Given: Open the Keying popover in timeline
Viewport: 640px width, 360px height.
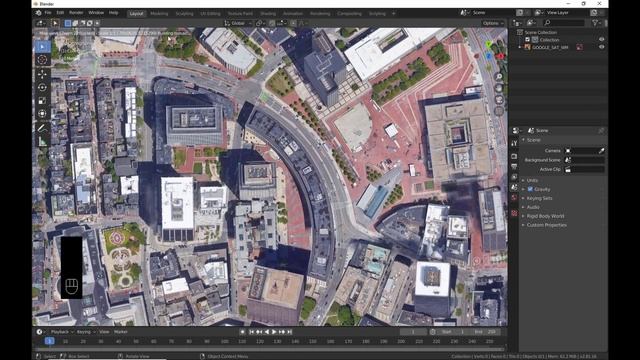Looking at the screenshot, I should [x=86, y=332].
